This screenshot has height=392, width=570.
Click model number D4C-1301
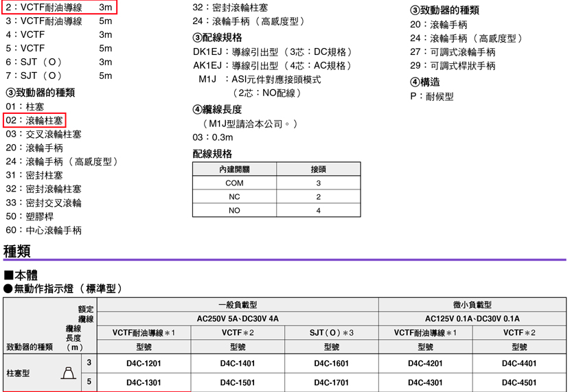tap(144, 382)
